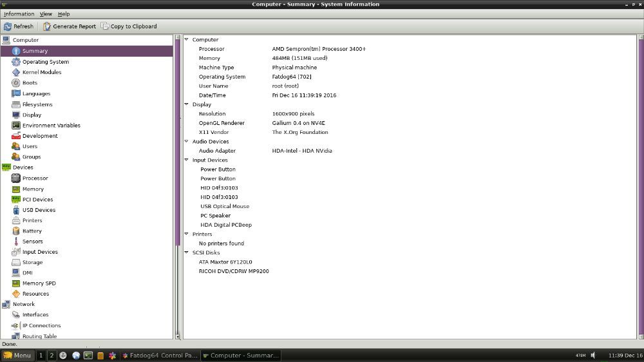
Task: Open the Sensors thermometer icon
Action: (x=16, y=241)
